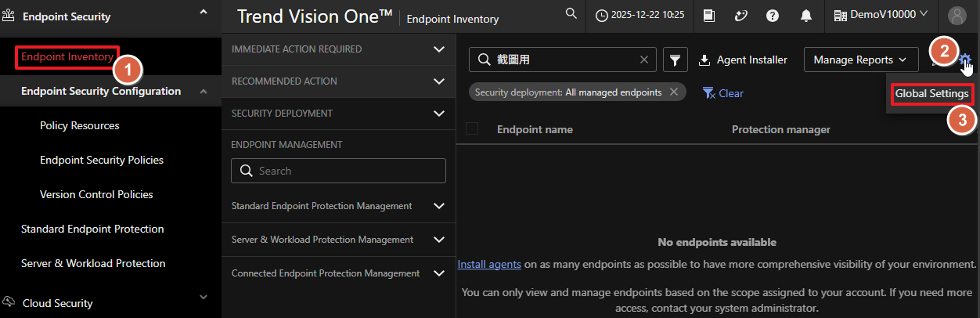Select Global Settings menu entry
The image size is (980, 318).
coord(931,93)
